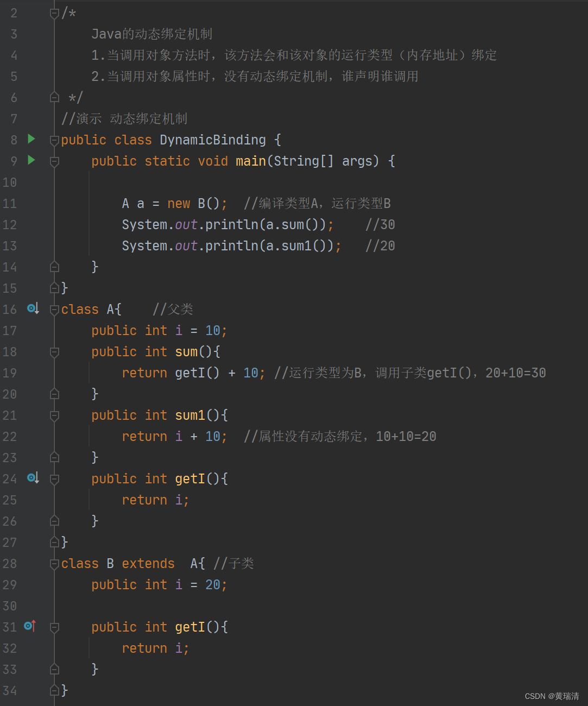Click 'return i + 10' on line 22
The height and width of the screenshot is (706, 588).
point(171,436)
